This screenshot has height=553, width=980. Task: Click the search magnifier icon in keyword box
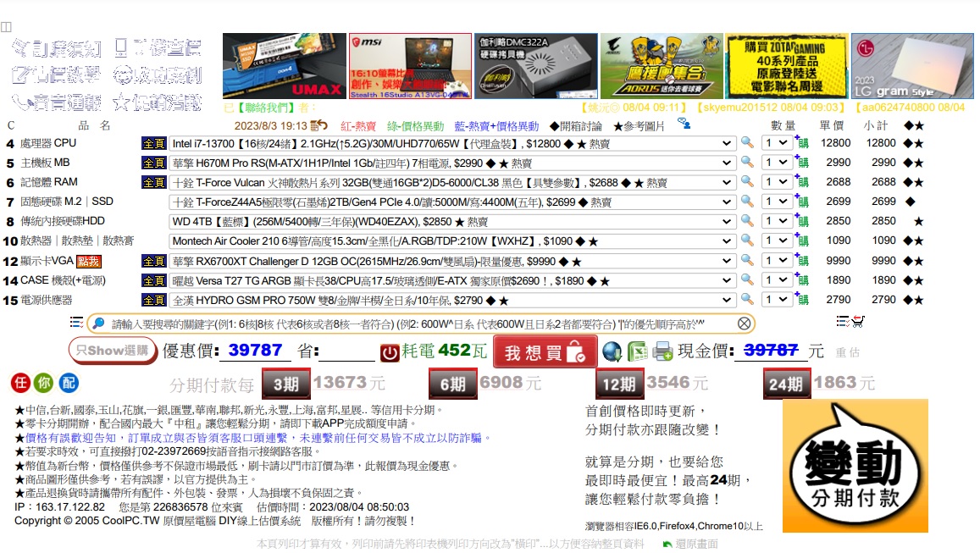click(98, 323)
